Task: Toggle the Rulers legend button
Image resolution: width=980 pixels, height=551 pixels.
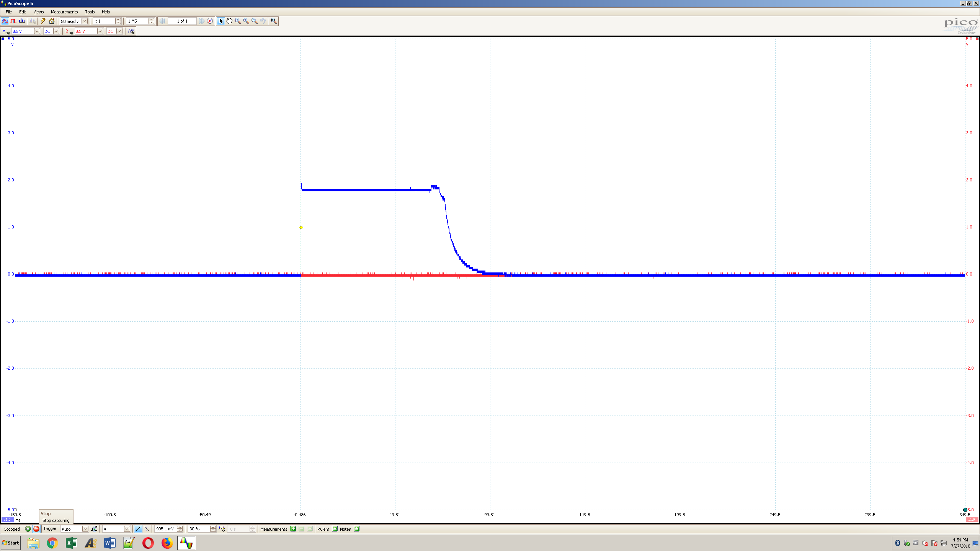Action: (335, 529)
